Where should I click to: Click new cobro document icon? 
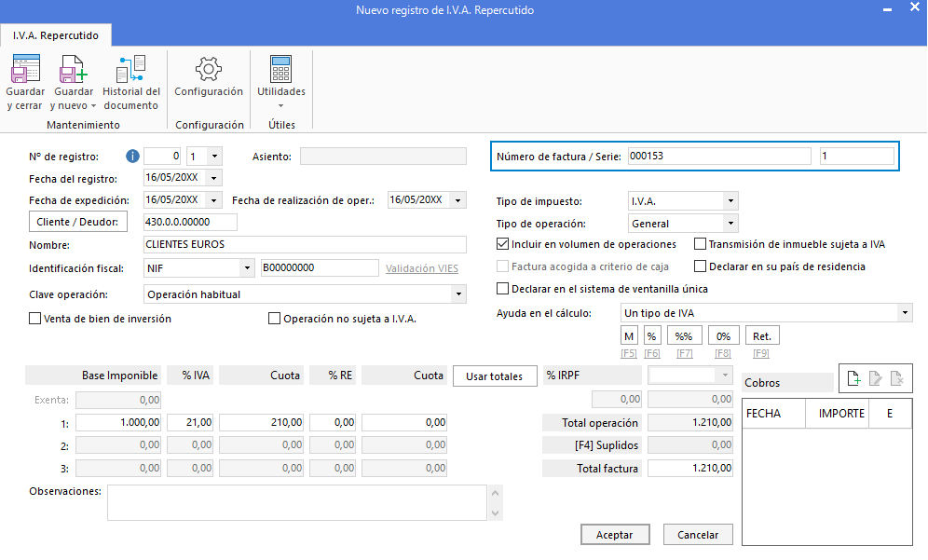853,378
